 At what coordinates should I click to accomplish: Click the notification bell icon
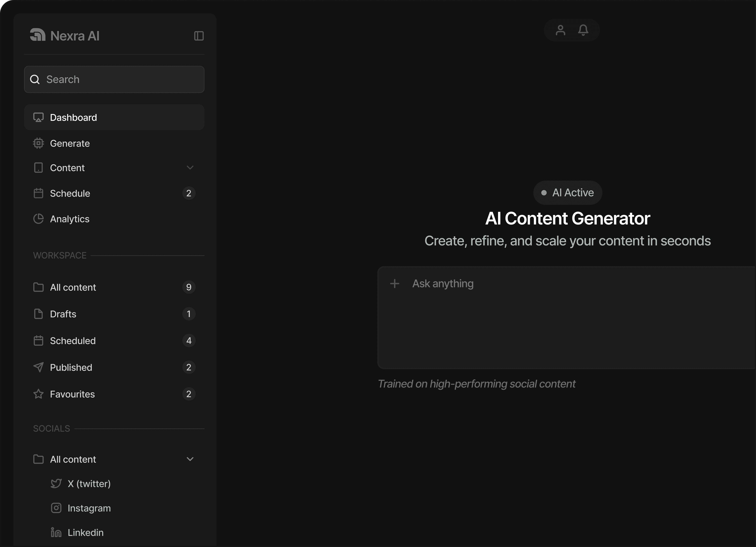pyautogui.click(x=583, y=30)
